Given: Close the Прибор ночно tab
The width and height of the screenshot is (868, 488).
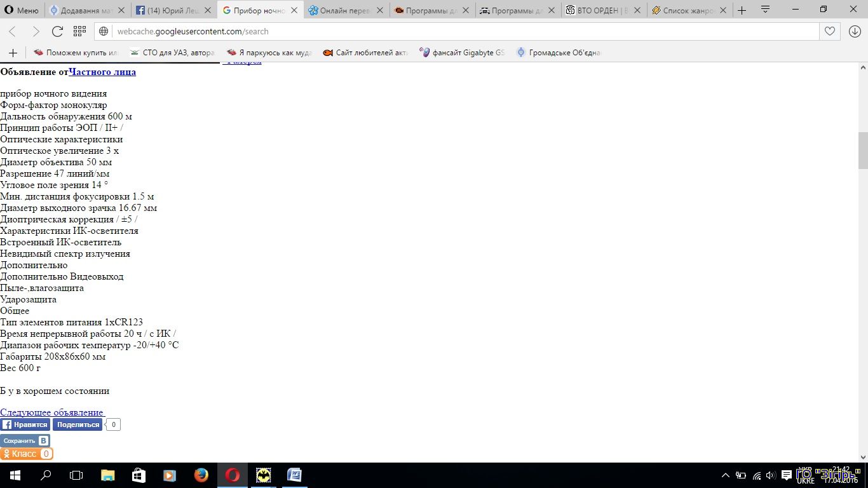Looking at the screenshot, I should [x=294, y=10].
